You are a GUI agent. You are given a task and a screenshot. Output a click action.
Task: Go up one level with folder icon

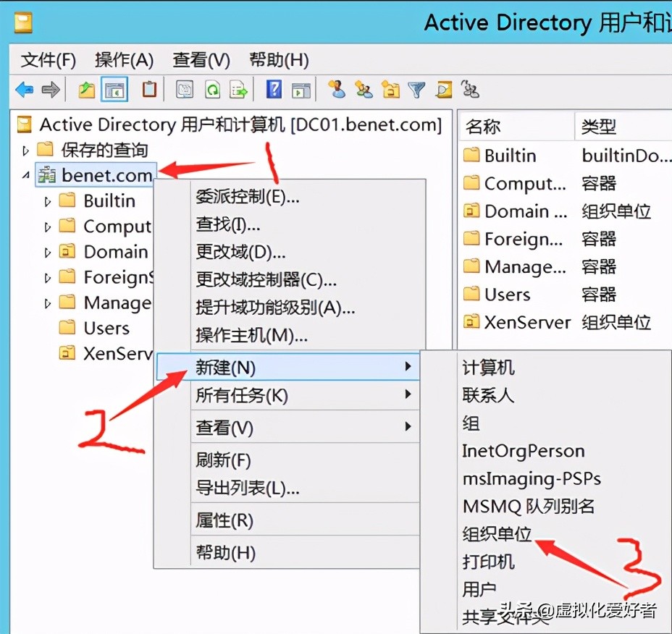87,90
